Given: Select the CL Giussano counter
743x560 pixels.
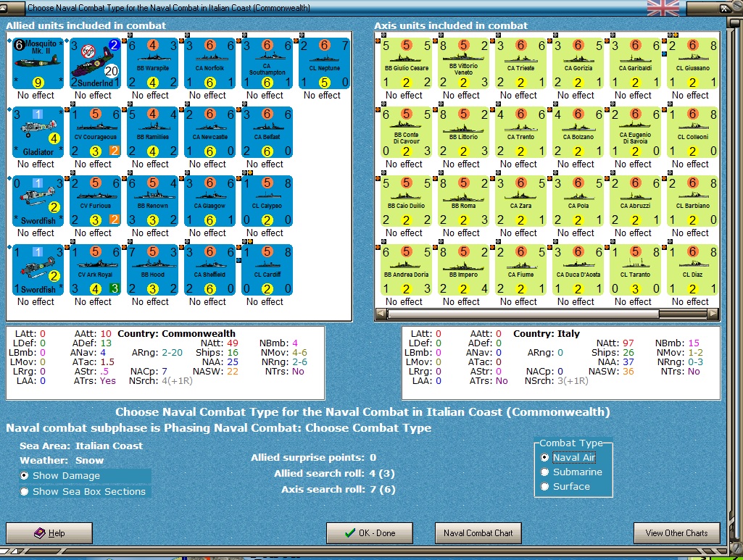Looking at the screenshot, I should (693, 64).
